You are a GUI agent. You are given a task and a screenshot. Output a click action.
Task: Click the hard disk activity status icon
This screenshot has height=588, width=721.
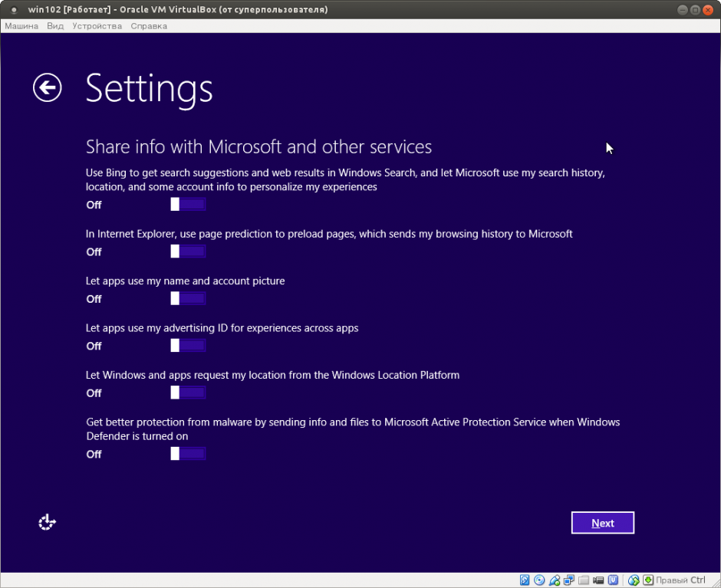[525, 580]
